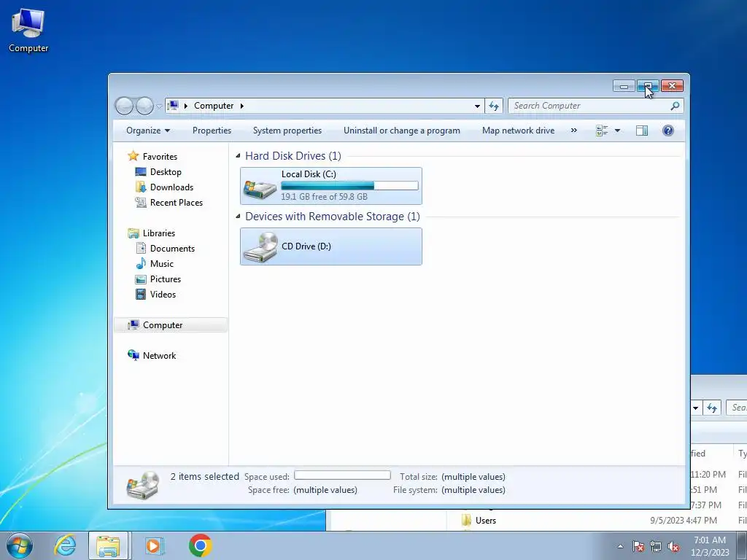Select CD Drive (D:) icon
The height and width of the screenshot is (560, 747).
260,246
